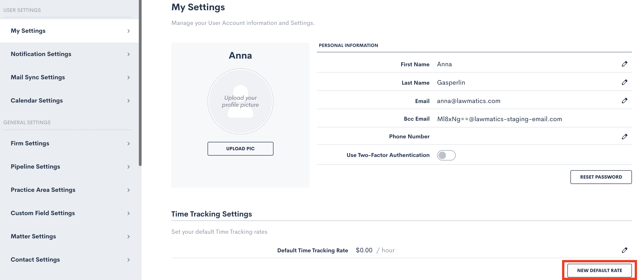This screenshot has width=644, height=280.
Task: Click New Default Rate button
Action: coord(599,270)
